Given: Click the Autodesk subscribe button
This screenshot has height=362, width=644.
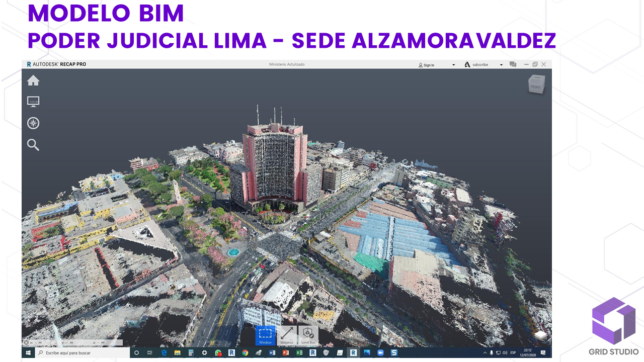Looking at the screenshot, I should coord(476,65).
